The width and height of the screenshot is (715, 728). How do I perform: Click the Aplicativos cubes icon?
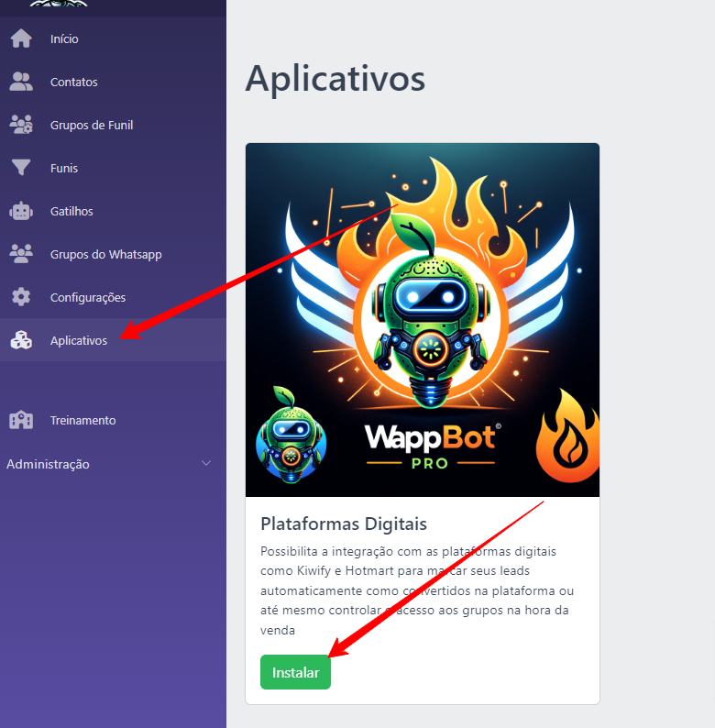(21, 340)
